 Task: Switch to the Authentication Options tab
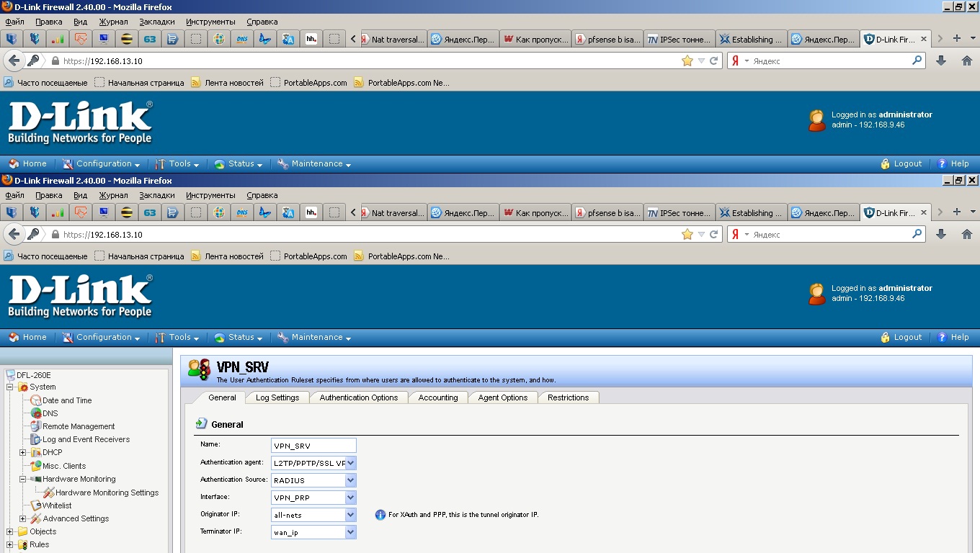tap(358, 397)
